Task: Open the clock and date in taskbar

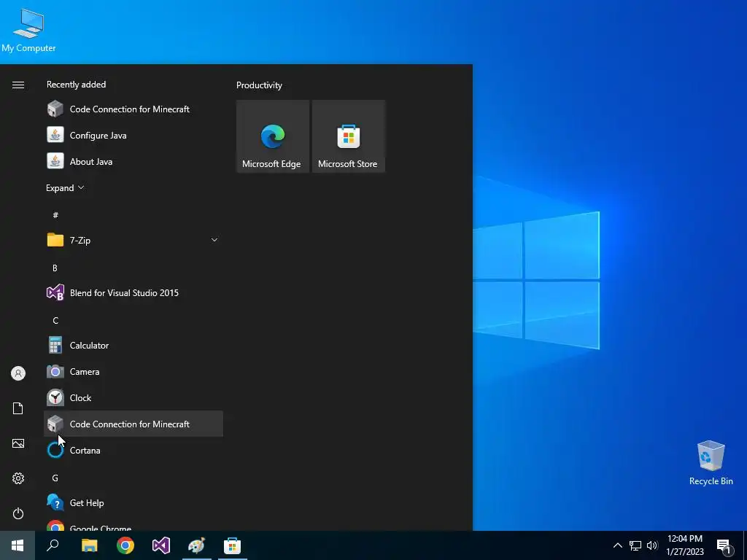Action: (685, 545)
